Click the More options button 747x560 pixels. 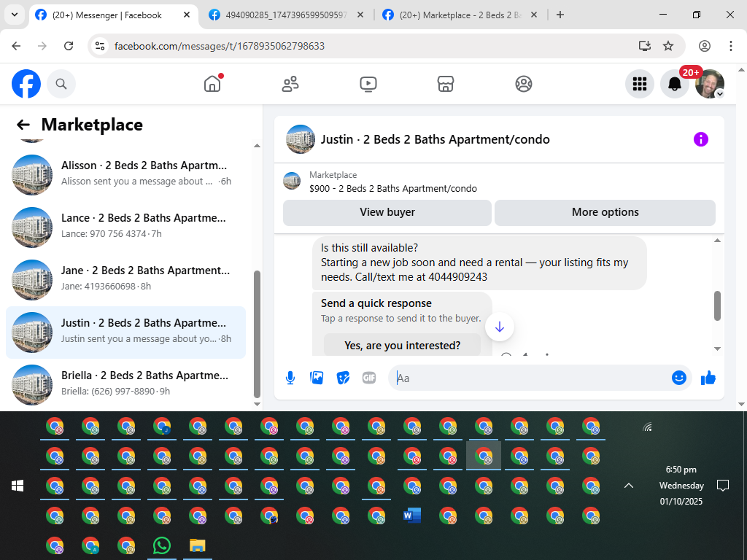coord(605,212)
